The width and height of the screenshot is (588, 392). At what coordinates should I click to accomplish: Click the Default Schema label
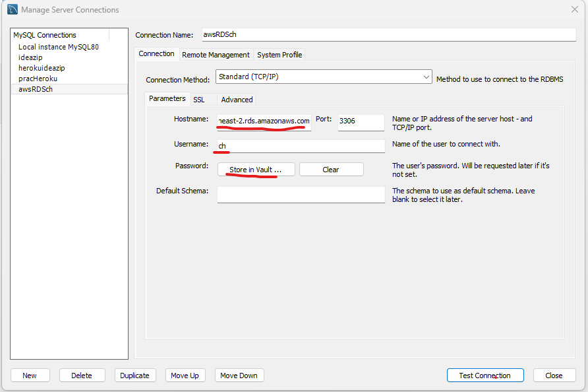tap(182, 191)
